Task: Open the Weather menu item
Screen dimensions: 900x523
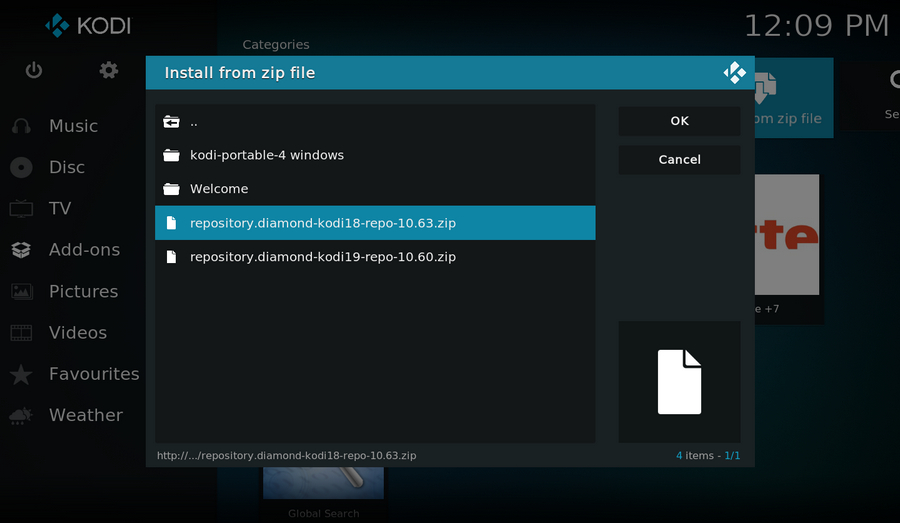Action: tap(86, 416)
